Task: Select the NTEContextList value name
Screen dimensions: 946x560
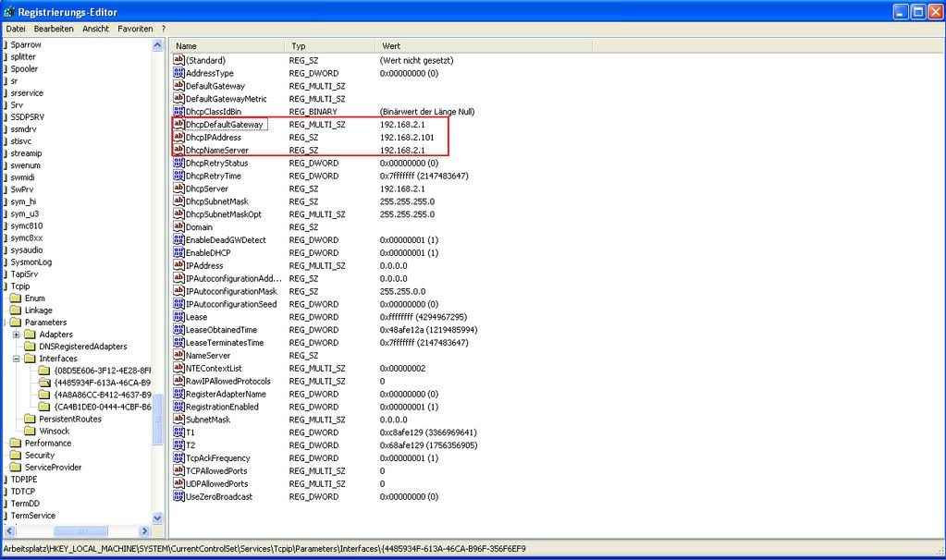Action: pyautogui.click(x=214, y=369)
